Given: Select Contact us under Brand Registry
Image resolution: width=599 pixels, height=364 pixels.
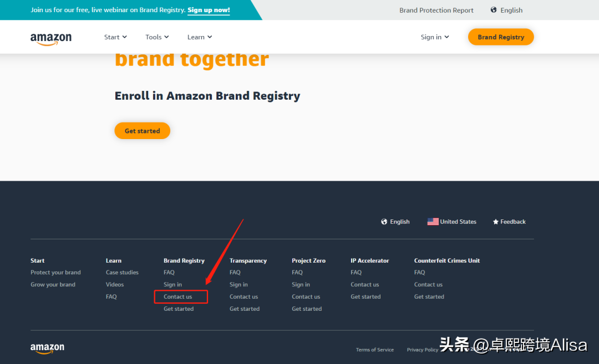Looking at the screenshot, I should click(178, 297).
